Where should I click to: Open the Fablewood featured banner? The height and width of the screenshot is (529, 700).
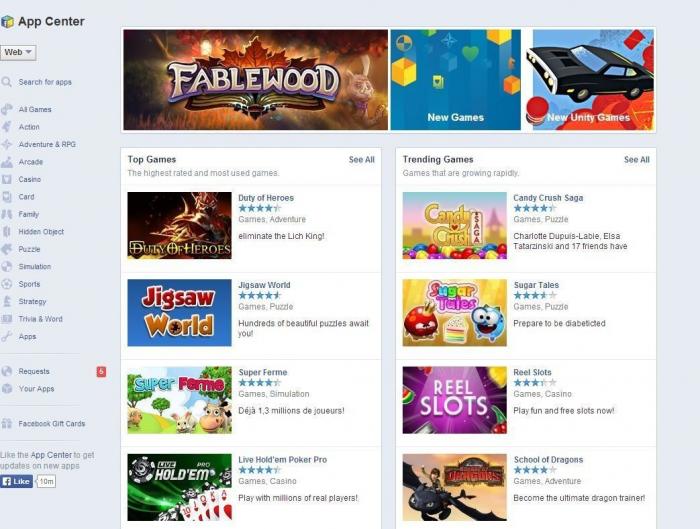255,80
